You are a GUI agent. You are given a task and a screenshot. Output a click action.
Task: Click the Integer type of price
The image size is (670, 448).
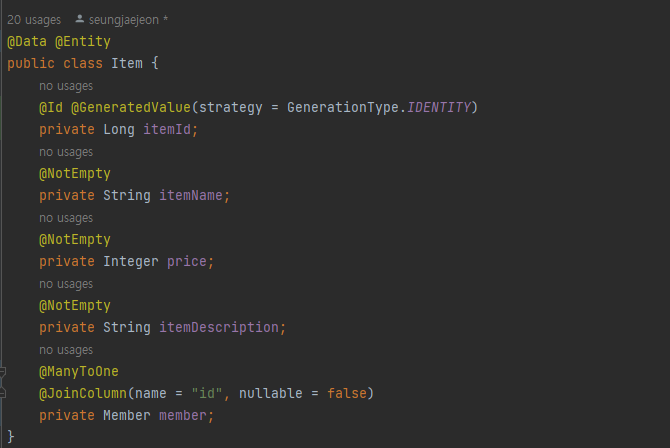pos(131,261)
